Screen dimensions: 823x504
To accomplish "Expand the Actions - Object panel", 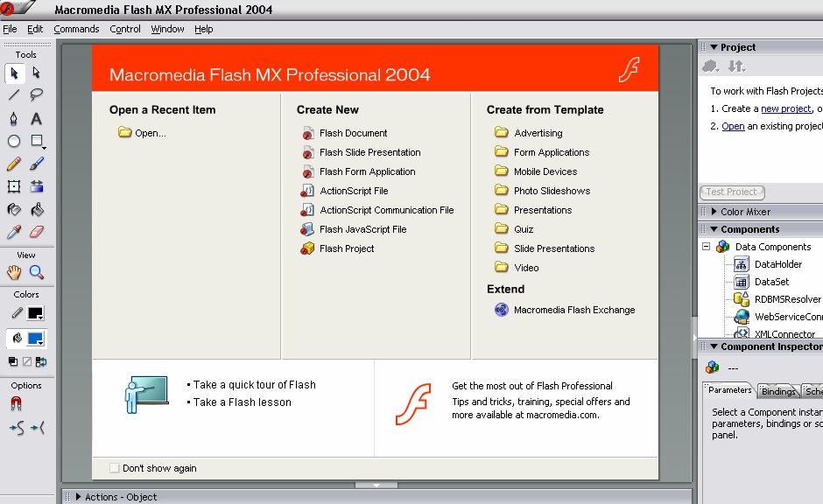I will [x=78, y=497].
